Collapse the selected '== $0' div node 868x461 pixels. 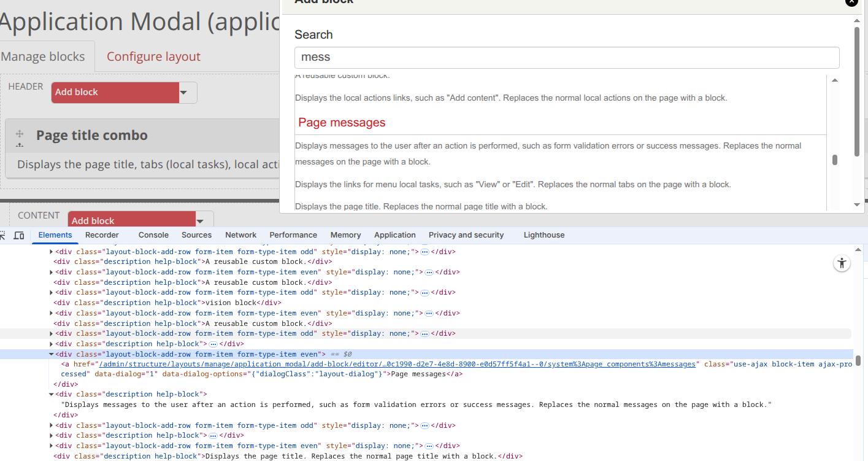pyautogui.click(x=52, y=354)
